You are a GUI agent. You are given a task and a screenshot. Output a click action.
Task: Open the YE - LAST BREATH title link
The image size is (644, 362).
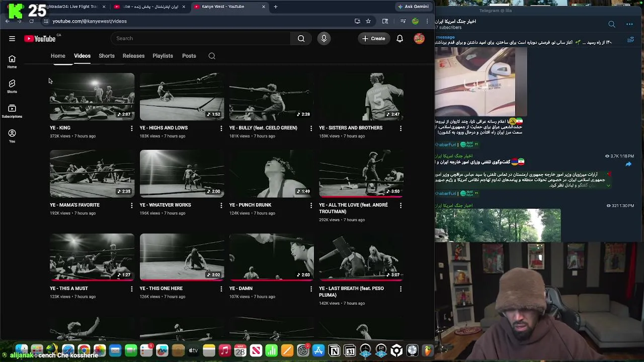pyautogui.click(x=351, y=292)
